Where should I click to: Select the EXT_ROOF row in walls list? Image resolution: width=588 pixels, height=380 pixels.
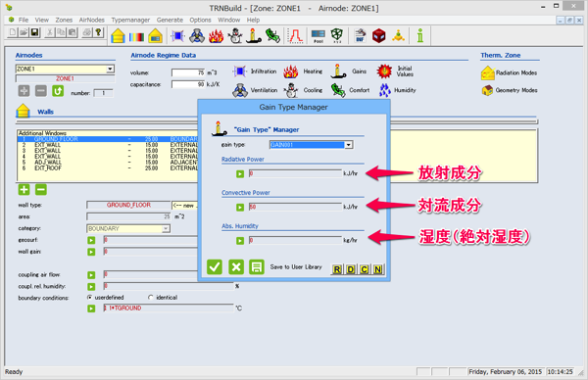(x=108, y=168)
